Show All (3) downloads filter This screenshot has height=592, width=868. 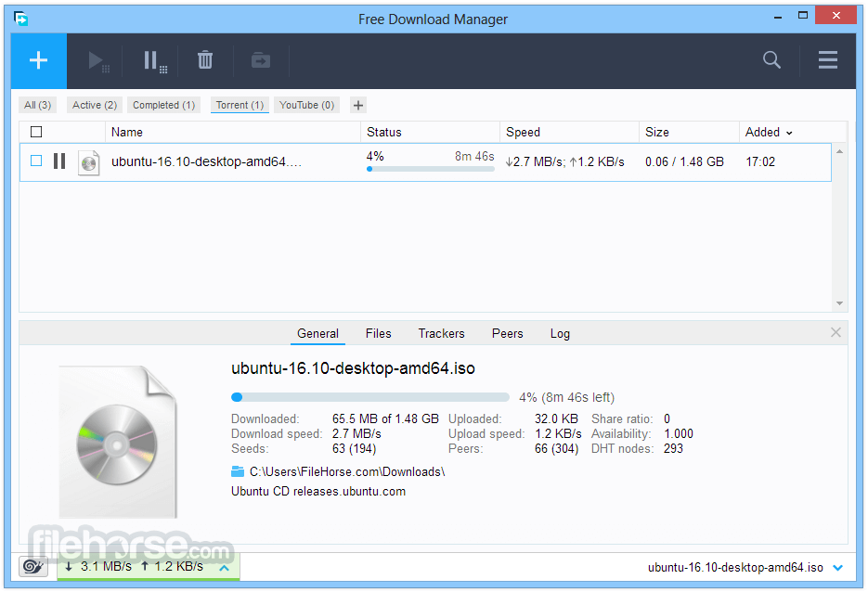point(38,105)
